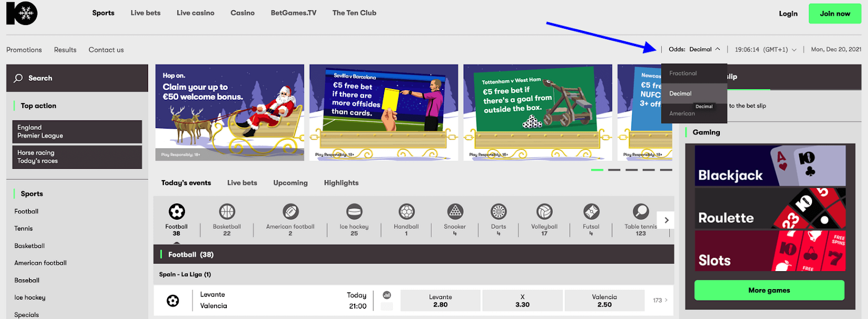Select first carousel slide indicator
The width and height of the screenshot is (868, 319).
[597, 170]
